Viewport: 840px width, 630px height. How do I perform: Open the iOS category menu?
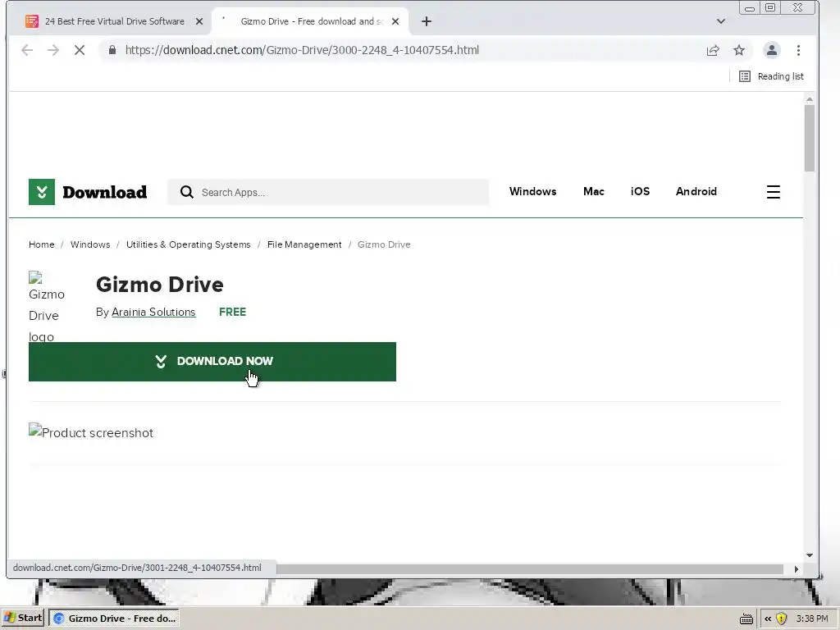coord(640,192)
